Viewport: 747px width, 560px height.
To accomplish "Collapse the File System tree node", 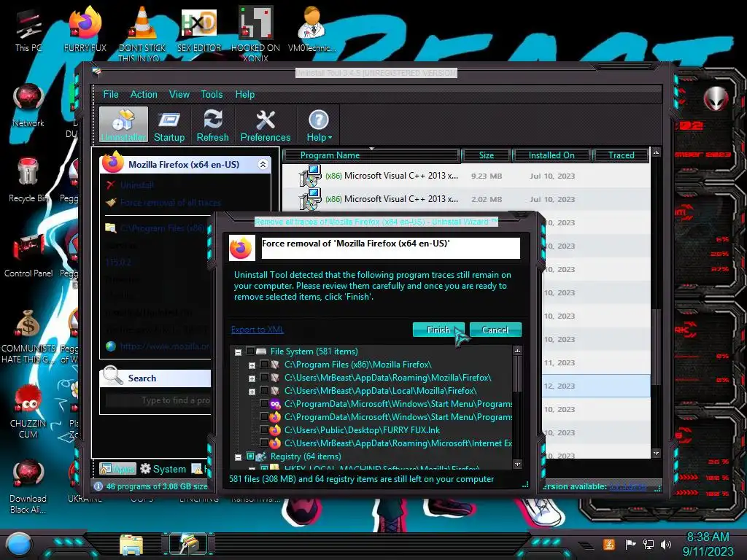I will pos(239,352).
